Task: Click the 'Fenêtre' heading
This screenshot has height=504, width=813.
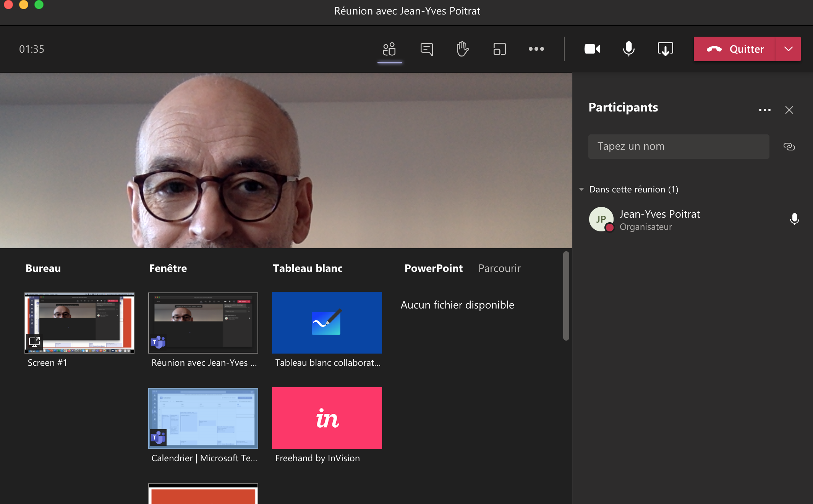Action: (x=168, y=268)
